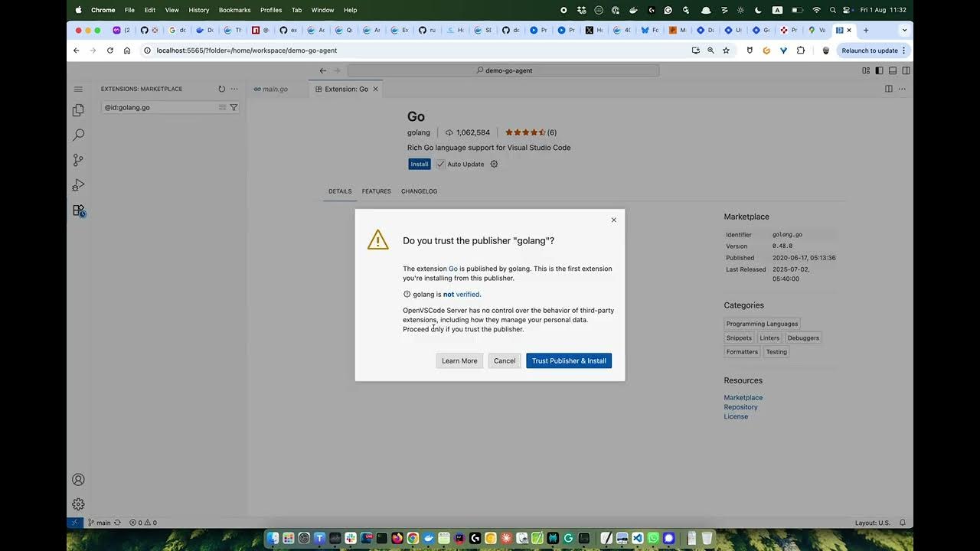Switch to the FEATURES tab

376,191
